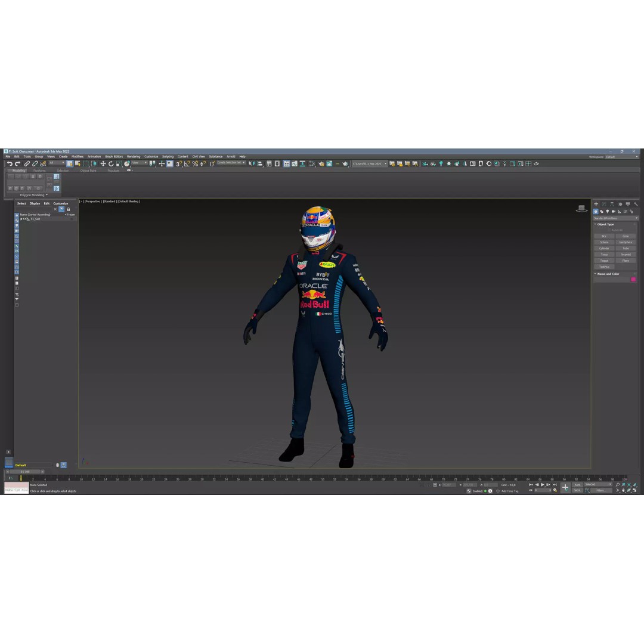
Task: Click the Mirror tool icon
Action: point(252,163)
